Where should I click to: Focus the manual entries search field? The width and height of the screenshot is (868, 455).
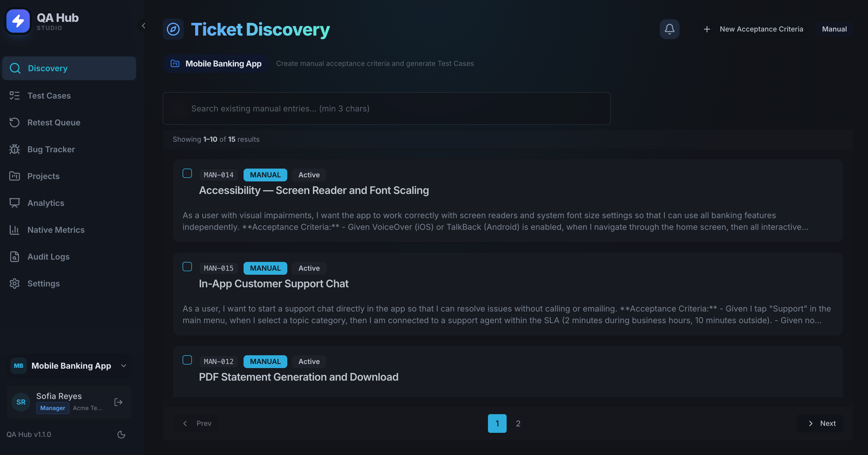pyautogui.click(x=386, y=108)
